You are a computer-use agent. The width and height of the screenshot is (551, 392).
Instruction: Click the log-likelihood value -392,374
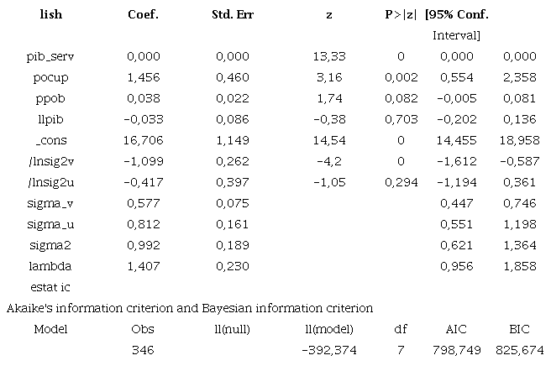[x=328, y=350]
